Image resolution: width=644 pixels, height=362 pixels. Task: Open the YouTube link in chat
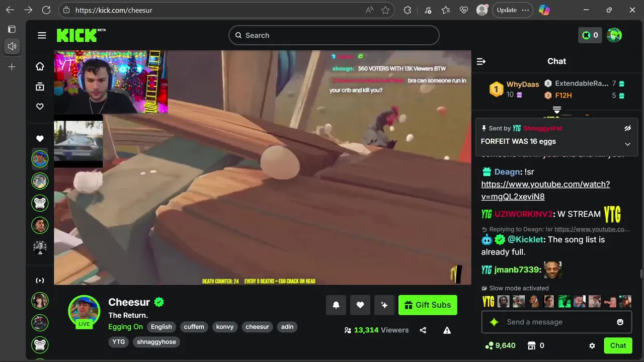click(x=545, y=190)
